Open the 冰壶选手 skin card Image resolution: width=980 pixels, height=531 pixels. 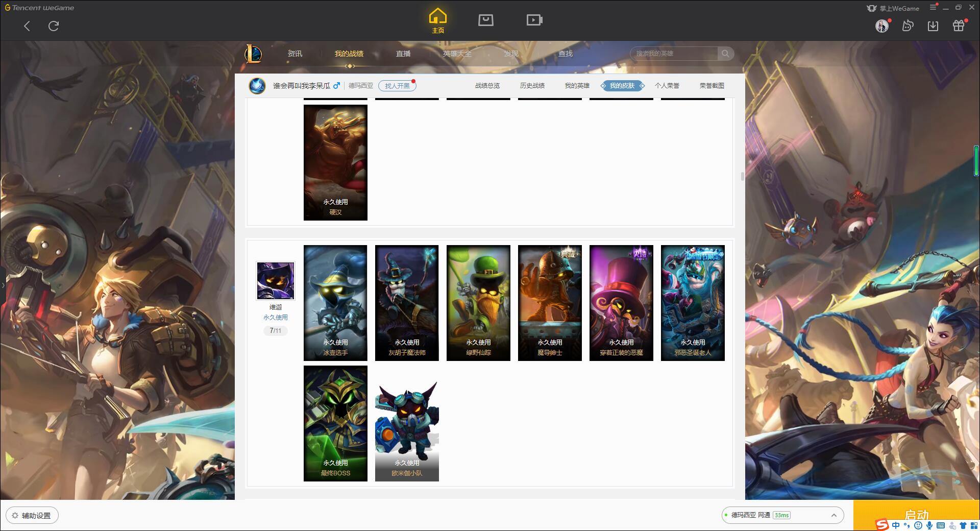pos(335,303)
